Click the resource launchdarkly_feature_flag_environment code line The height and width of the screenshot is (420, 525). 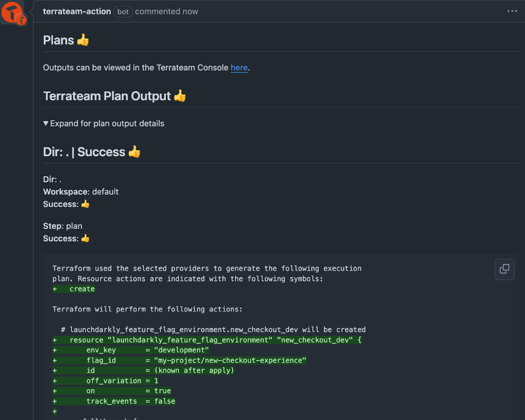[x=207, y=340]
